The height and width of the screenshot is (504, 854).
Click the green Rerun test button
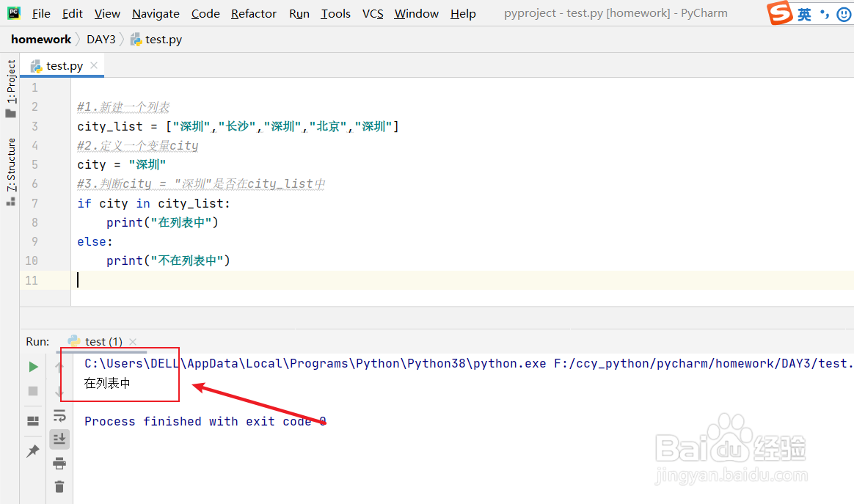click(33, 367)
